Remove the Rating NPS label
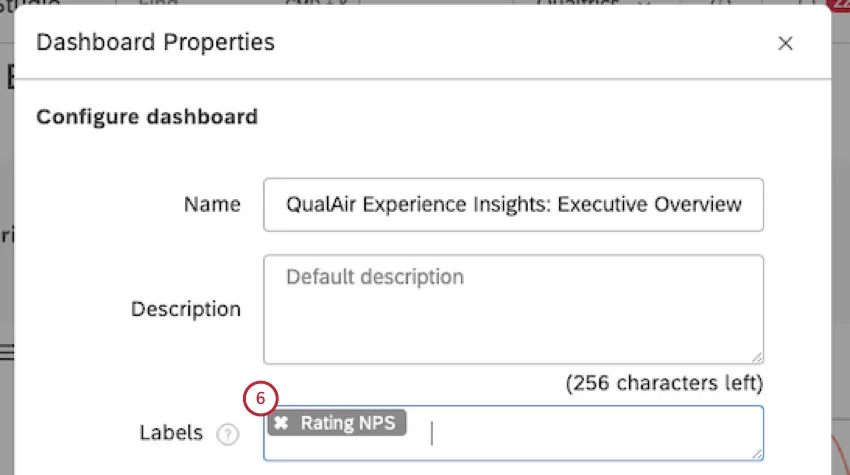The height and width of the screenshot is (475, 850). click(x=282, y=423)
